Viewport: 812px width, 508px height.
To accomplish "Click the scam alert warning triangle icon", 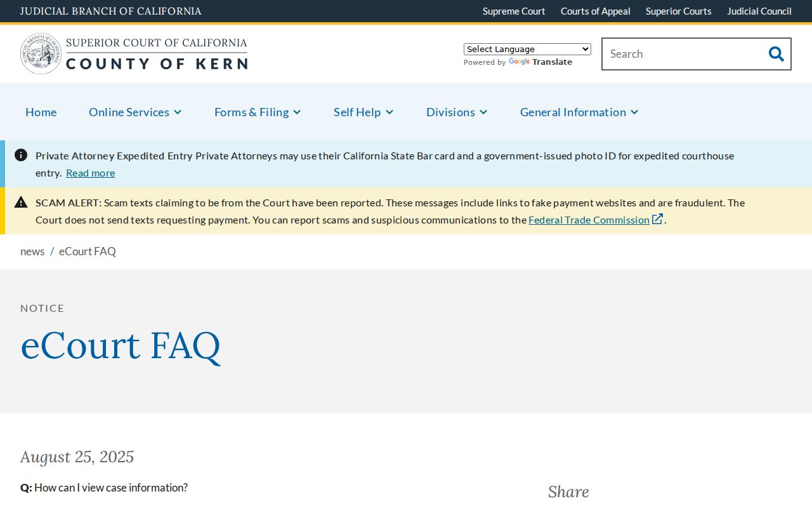I will coord(21,202).
